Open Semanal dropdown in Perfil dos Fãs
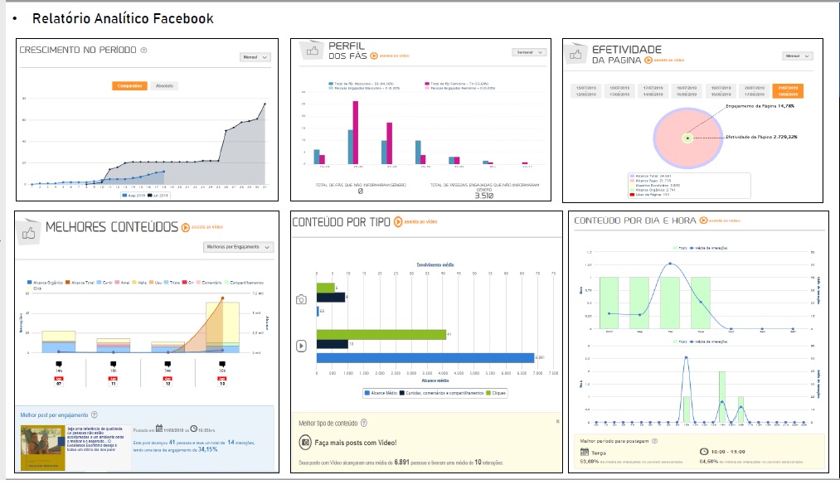 tap(529, 52)
